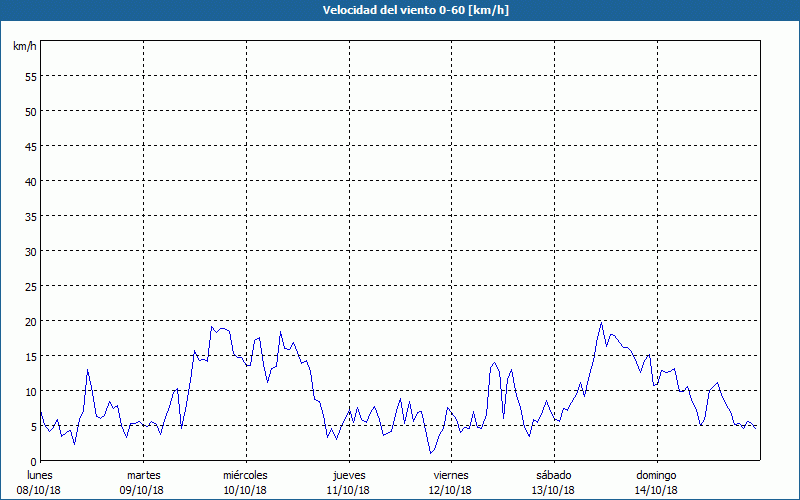Click the 'km/h' axis unit label

point(24,46)
